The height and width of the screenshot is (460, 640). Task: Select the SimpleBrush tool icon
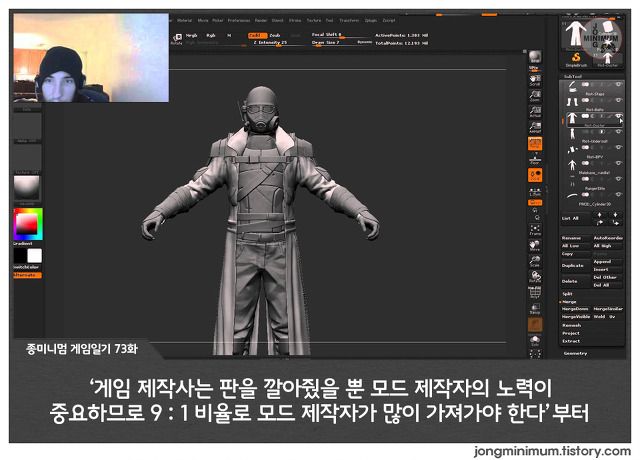[576, 60]
